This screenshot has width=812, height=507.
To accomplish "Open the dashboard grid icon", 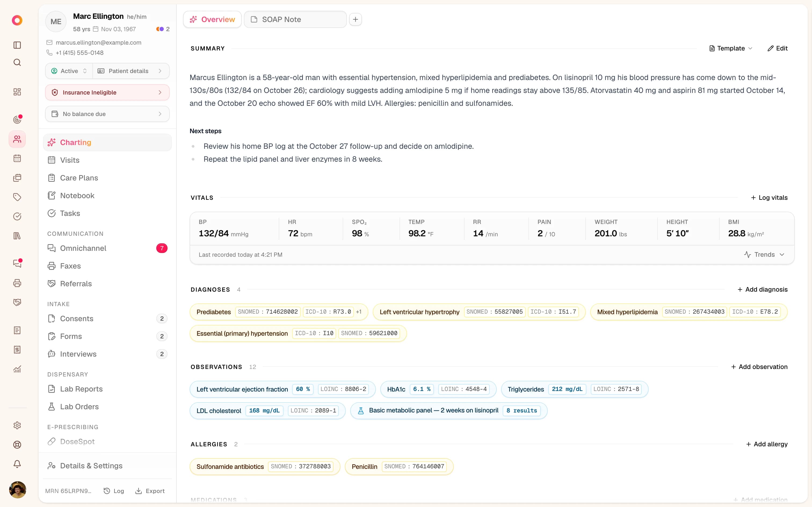I will click(17, 92).
